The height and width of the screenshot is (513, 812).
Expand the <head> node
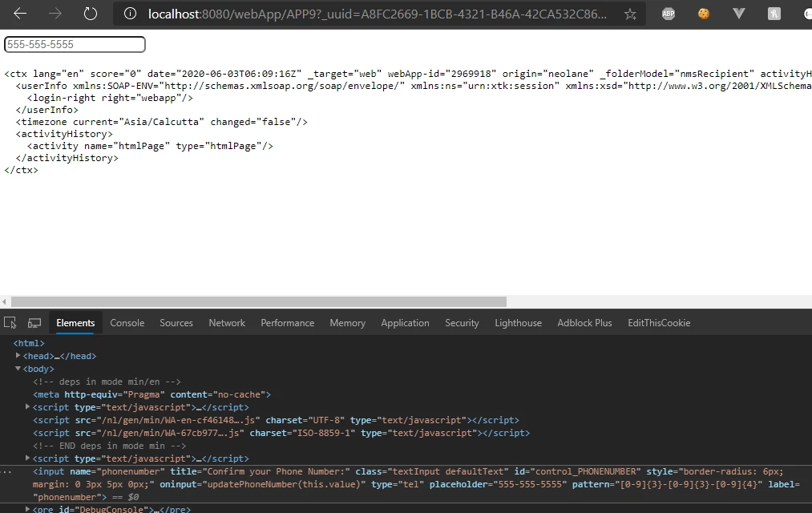pos(18,356)
